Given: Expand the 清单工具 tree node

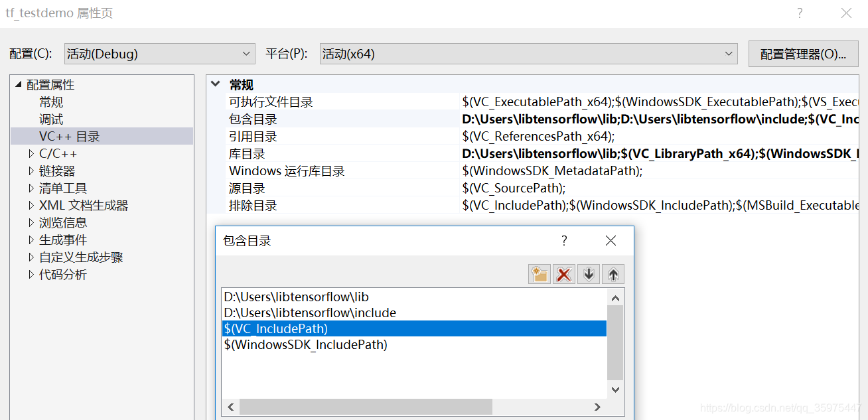Looking at the screenshot, I should click(30, 188).
